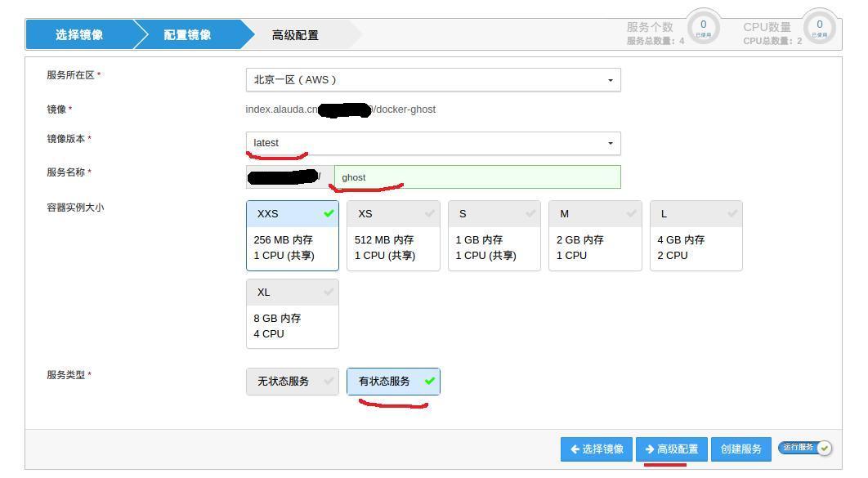Choose the M 2 GB instance size
This screenshot has width=868, height=478.
click(x=595, y=235)
